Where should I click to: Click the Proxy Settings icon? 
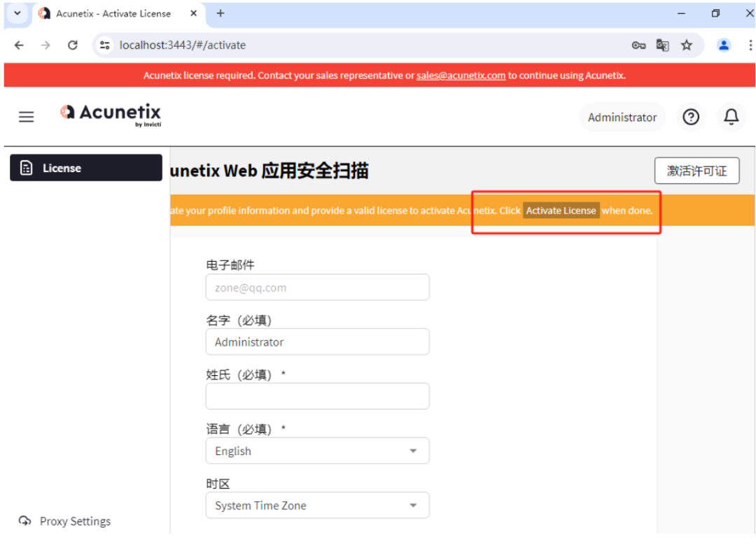pyautogui.click(x=24, y=521)
